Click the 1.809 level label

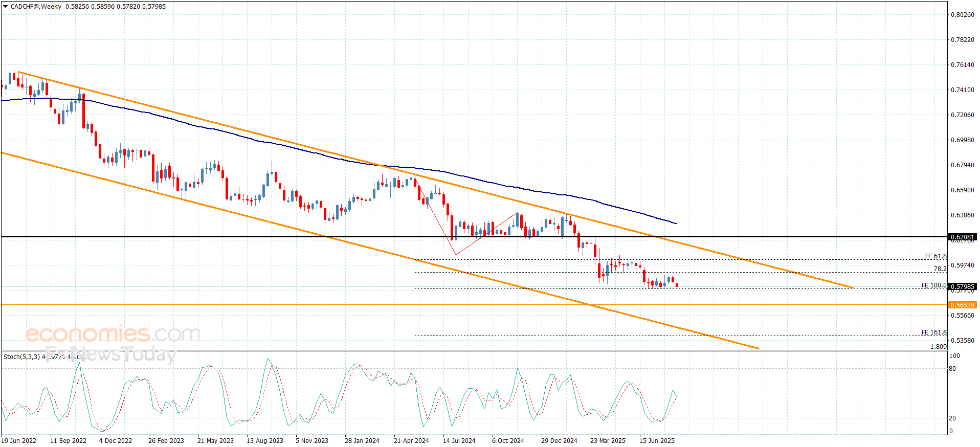938,346
